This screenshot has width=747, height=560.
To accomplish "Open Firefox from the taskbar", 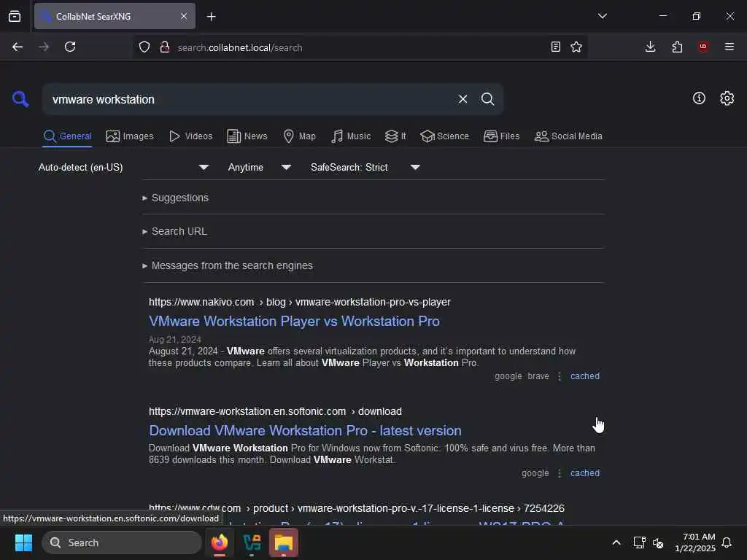I will (x=220, y=542).
